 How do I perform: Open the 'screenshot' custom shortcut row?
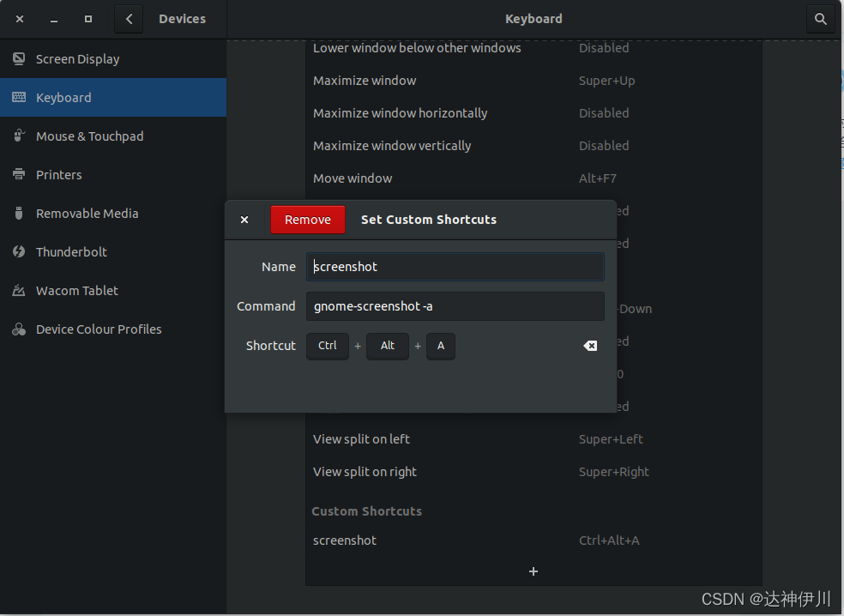click(x=534, y=541)
